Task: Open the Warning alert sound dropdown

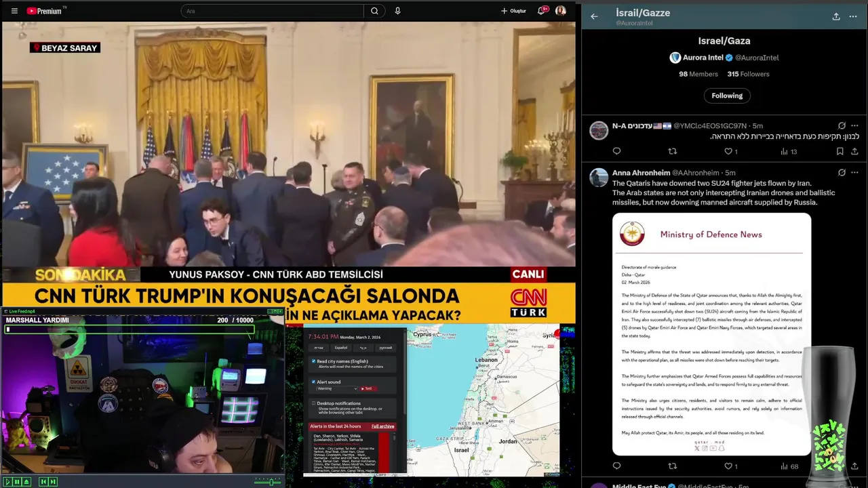Action: pyautogui.click(x=337, y=388)
